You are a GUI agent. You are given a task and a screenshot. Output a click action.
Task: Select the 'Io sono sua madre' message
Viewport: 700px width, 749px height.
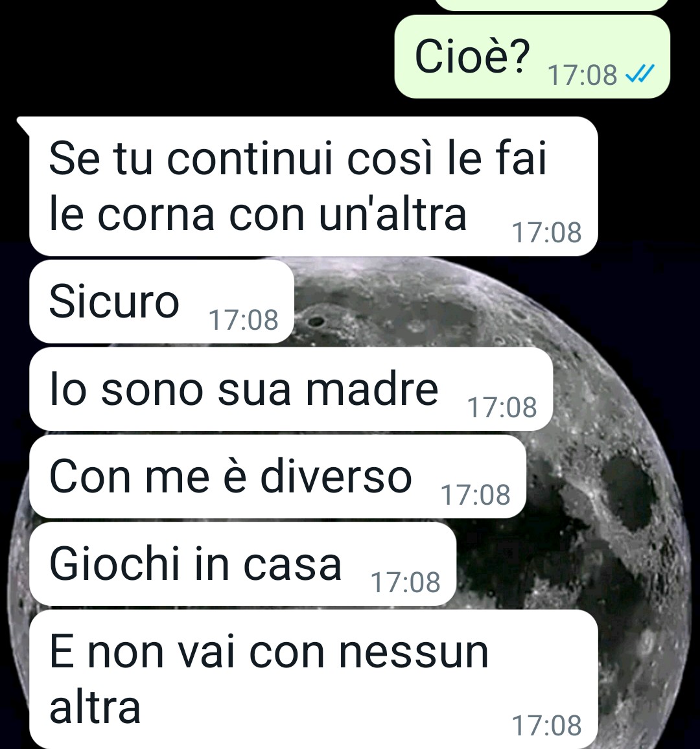pos(291,389)
